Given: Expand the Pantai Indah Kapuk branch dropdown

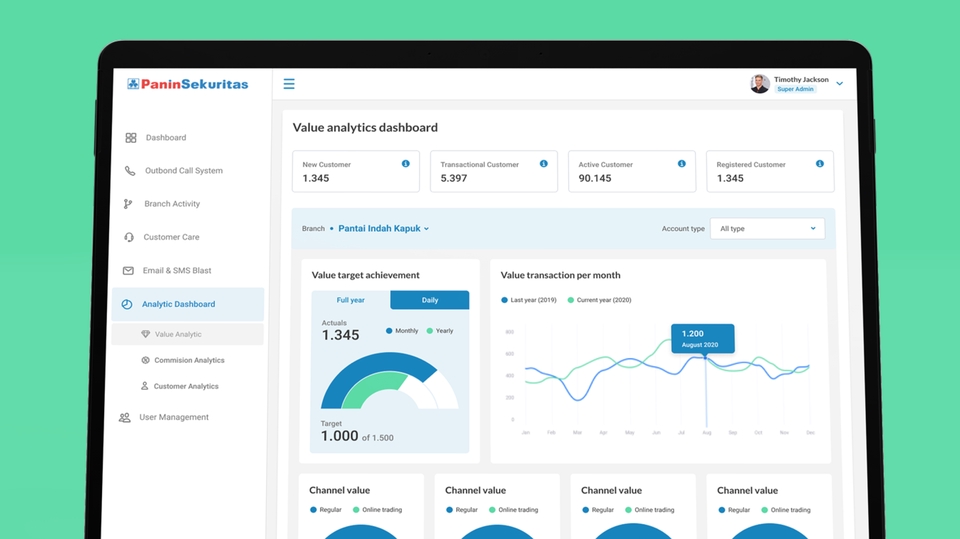Looking at the screenshot, I should click(384, 229).
